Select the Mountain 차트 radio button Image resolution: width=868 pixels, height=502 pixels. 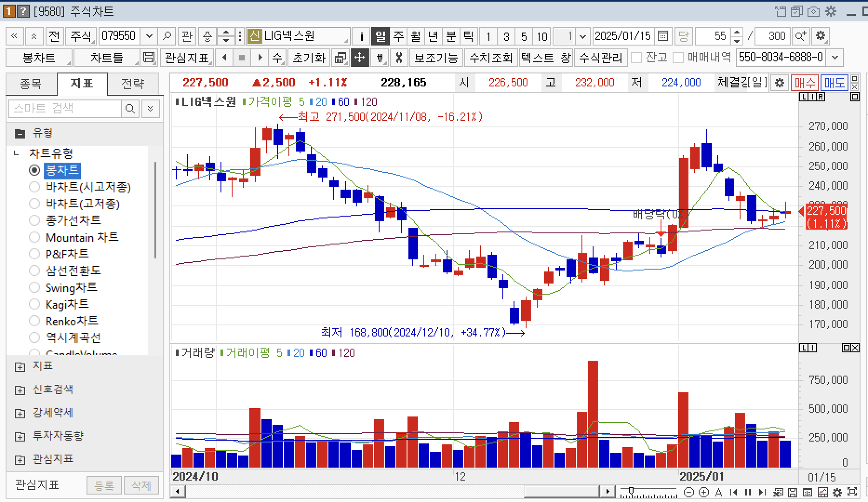(x=34, y=237)
